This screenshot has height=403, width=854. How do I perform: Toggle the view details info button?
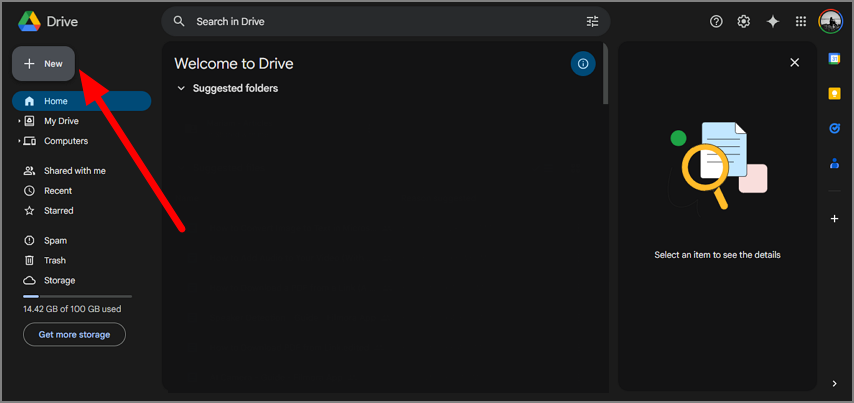[x=583, y=64]
